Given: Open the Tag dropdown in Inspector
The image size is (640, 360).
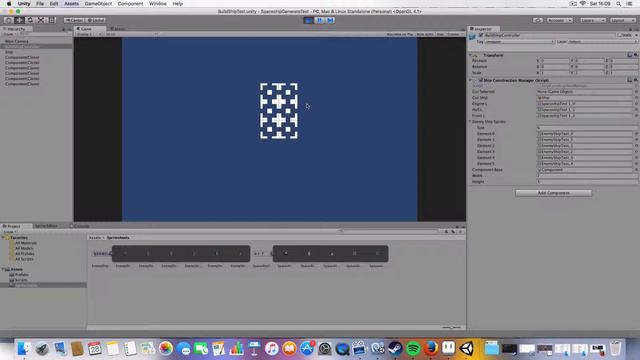Looking at the screenshot, I should [x=520, y=42].
